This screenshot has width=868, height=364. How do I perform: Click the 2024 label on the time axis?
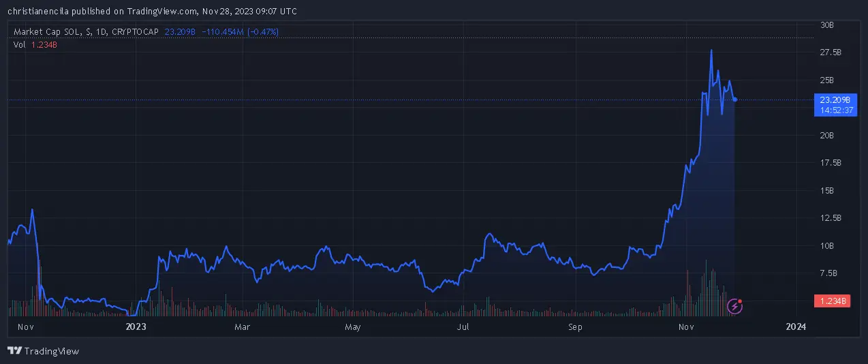[796, 327]
